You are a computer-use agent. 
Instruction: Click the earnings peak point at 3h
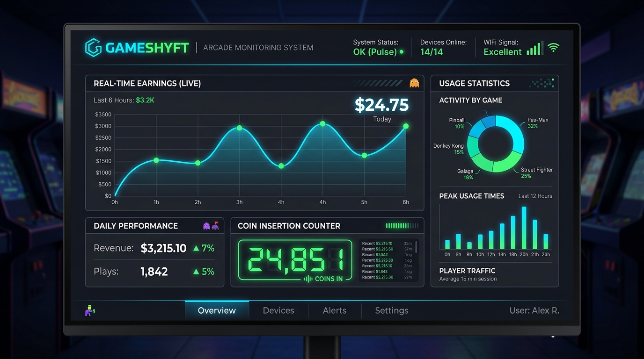pyautogui.click(x=240, y=128)
